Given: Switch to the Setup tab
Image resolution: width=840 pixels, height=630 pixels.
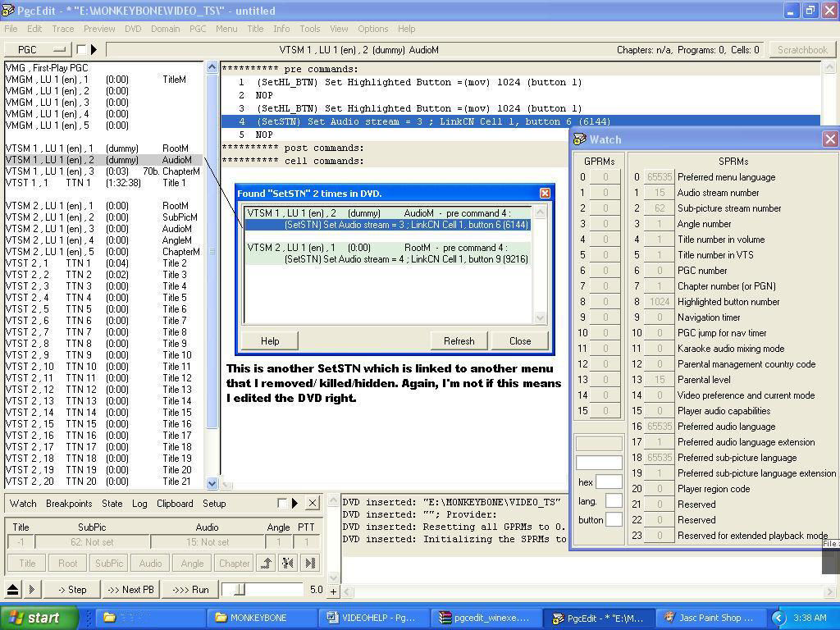Looking at the screenshot, I should point(214,504).
